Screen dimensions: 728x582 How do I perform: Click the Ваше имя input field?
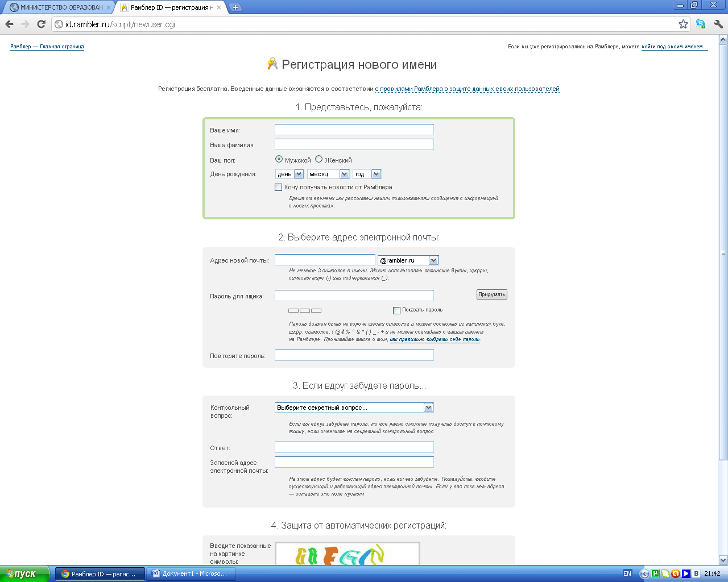coord(354,130)
